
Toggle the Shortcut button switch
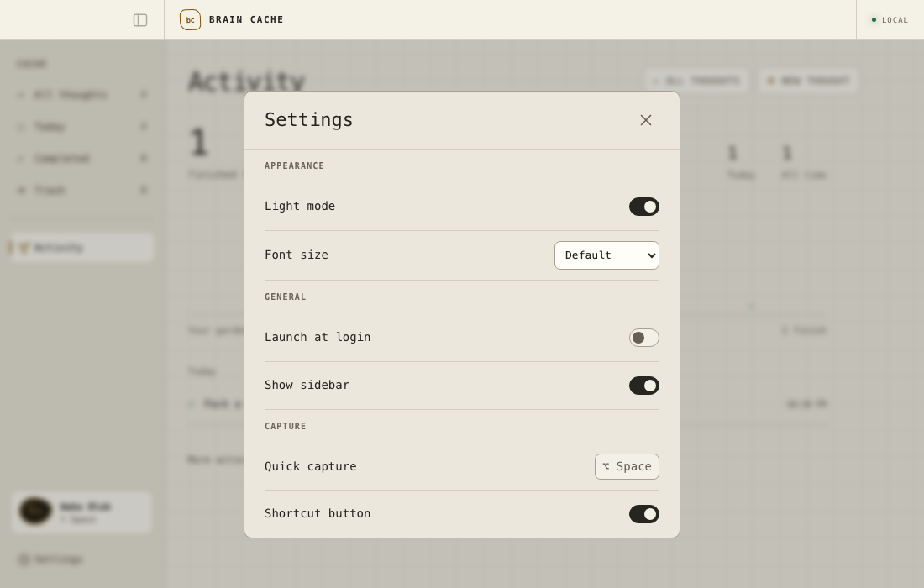coord(644,514)
